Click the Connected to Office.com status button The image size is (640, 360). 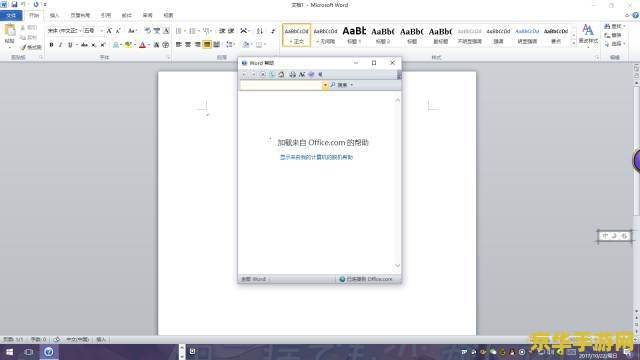point(366,279)
